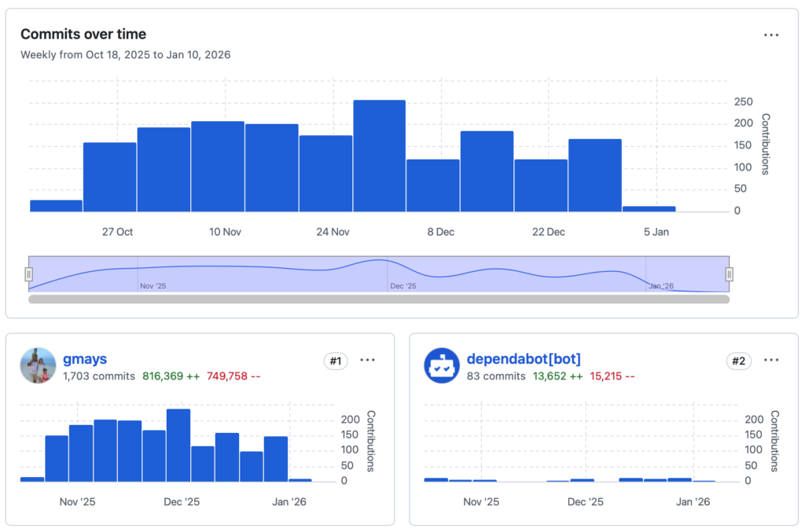Open the gmays profile link

coord(85,359)
